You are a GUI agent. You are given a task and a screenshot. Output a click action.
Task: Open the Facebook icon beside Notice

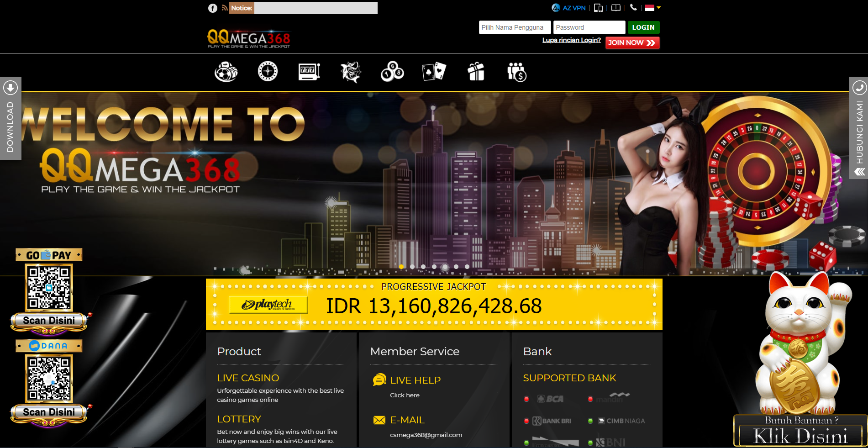tap(212, 8)
